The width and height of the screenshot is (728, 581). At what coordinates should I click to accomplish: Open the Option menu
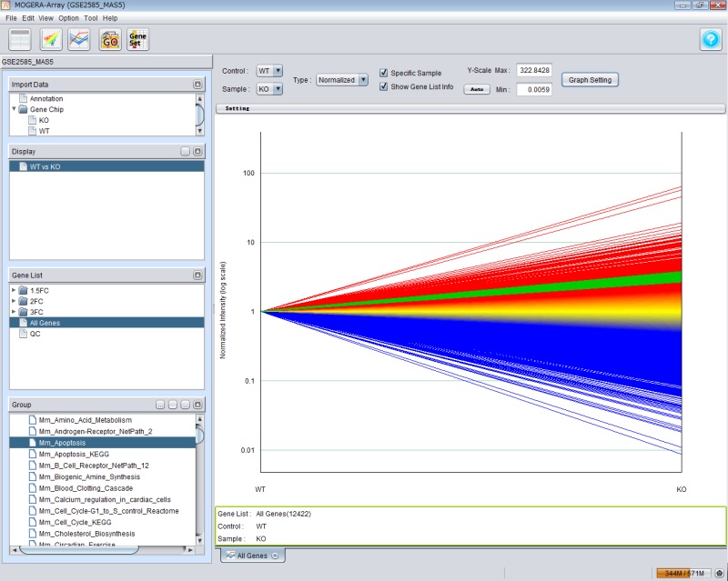pos(68,18)
